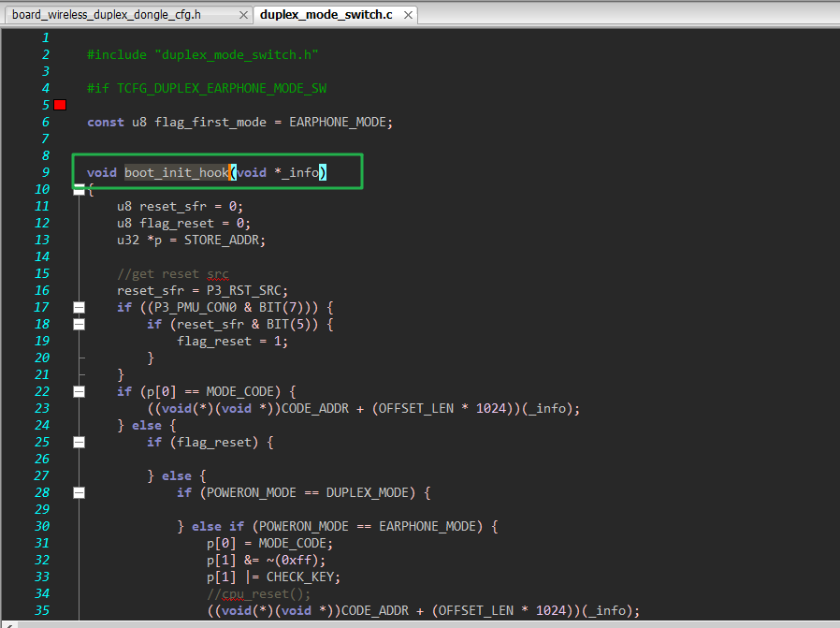Collapse the P3_PMU_CON0 if block on line 17
This screenshot has height=628, width=840.
pyautogui.click(x=79, y=308)
